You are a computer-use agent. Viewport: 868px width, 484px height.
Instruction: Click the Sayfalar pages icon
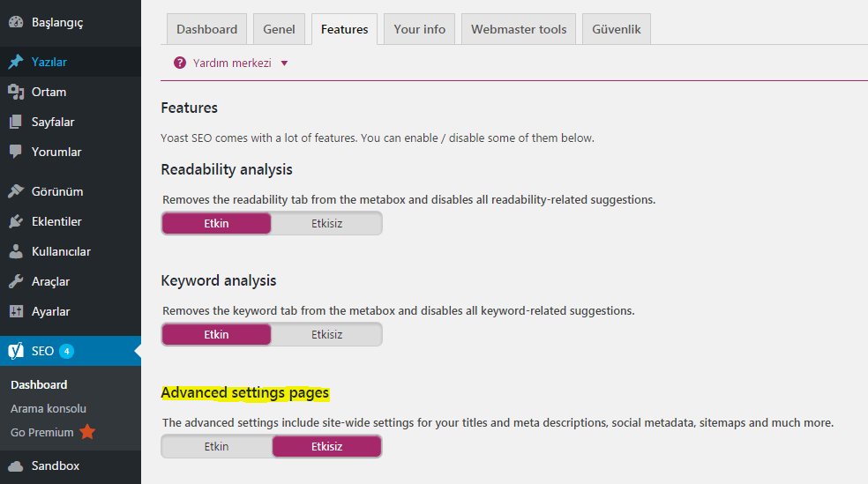pos(16,122)
